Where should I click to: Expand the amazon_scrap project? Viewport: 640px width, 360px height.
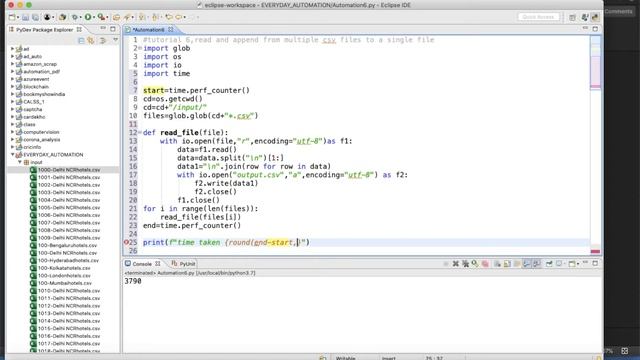[x=12, y=64]
